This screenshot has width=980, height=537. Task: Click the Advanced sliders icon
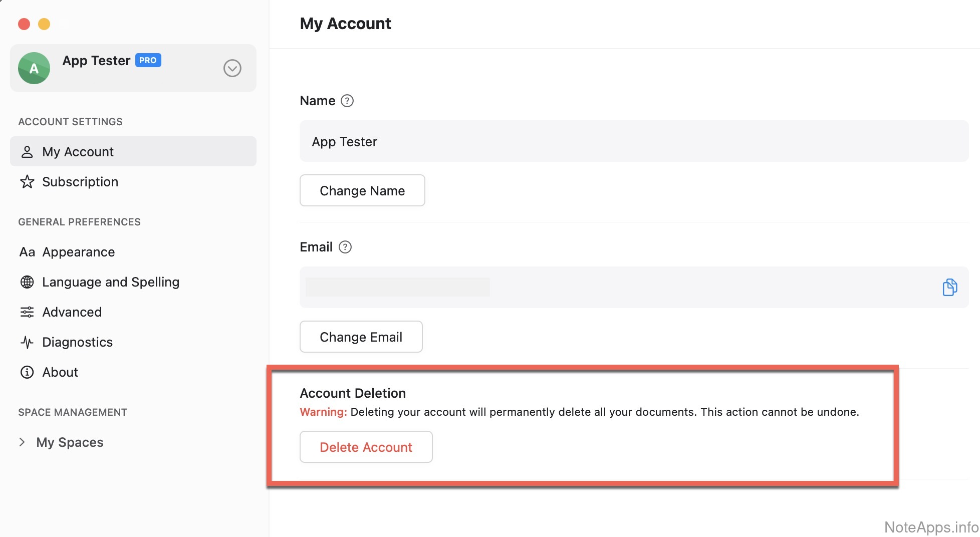point(27,312)
